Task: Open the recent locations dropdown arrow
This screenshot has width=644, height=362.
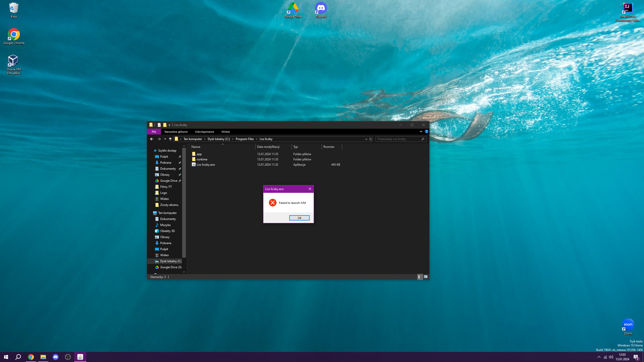Action: [165, 139]
